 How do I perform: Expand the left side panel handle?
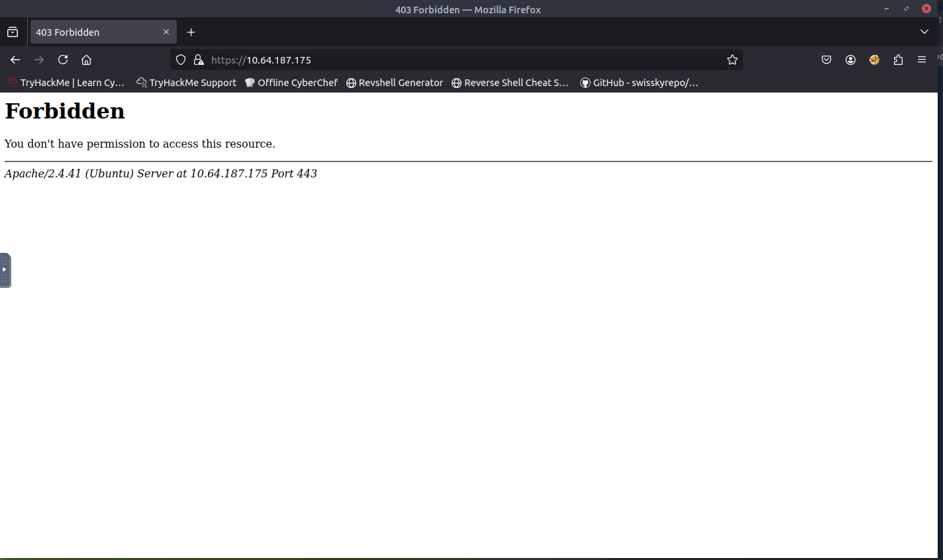5,270
